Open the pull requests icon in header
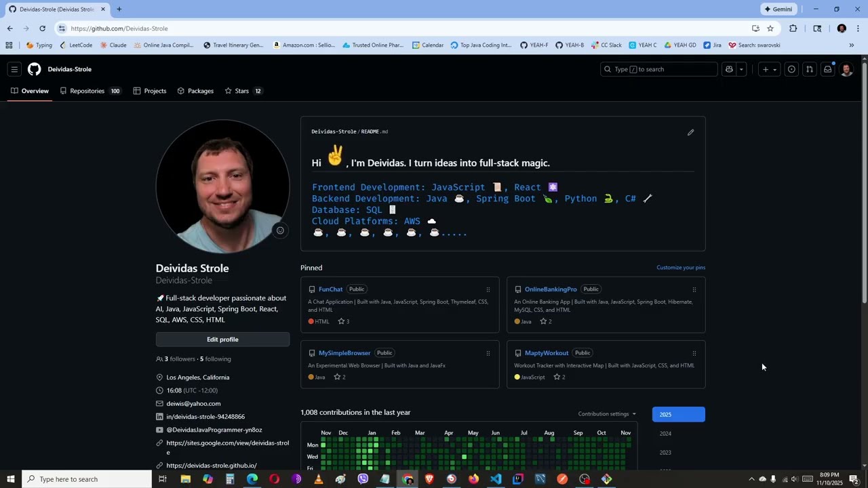This screenshot has height=488, width=868. pyautogui.click(x=809, y=69)
